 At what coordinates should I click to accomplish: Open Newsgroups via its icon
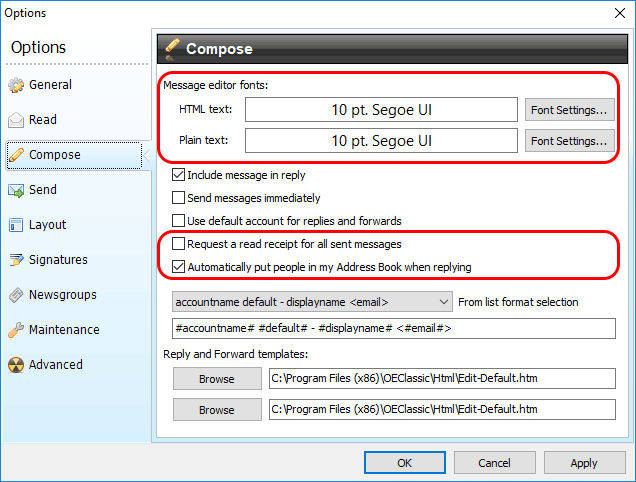[16, 295]
